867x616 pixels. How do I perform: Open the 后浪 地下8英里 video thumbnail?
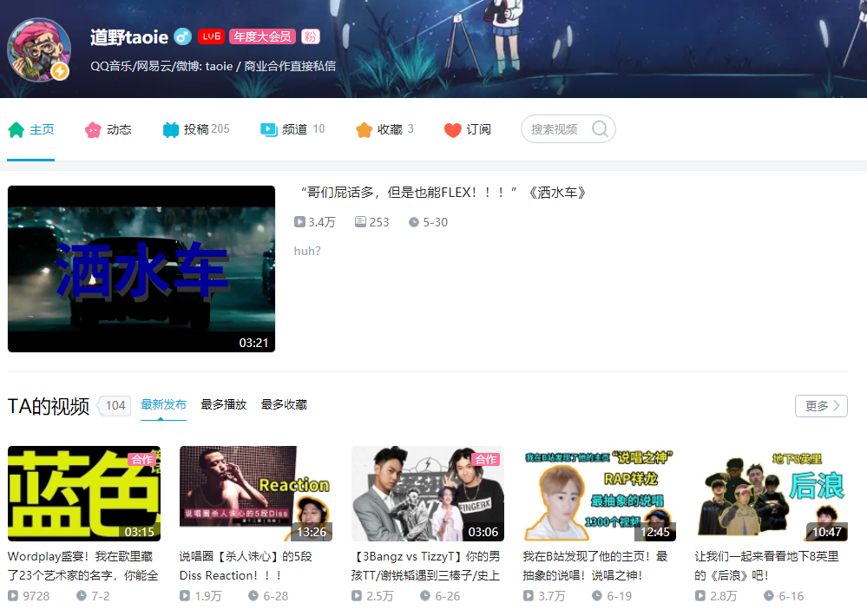pyautogui.click(x=772, y=494)
